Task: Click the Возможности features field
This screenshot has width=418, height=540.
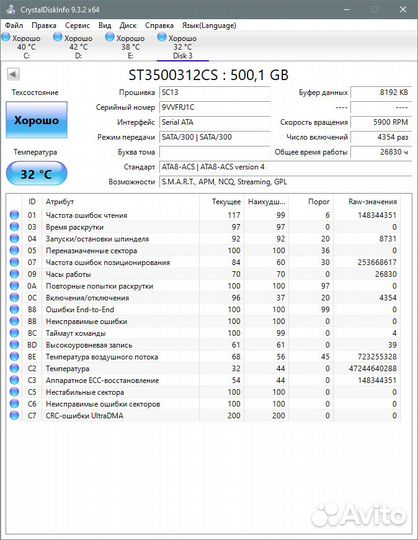Action: pos(285,182)
